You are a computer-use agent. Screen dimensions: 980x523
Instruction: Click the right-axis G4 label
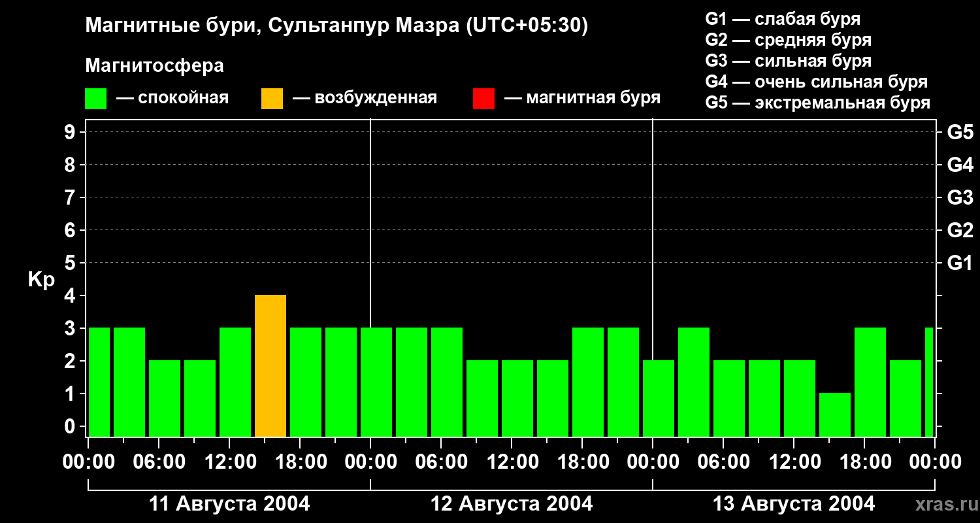coord(960,165)
